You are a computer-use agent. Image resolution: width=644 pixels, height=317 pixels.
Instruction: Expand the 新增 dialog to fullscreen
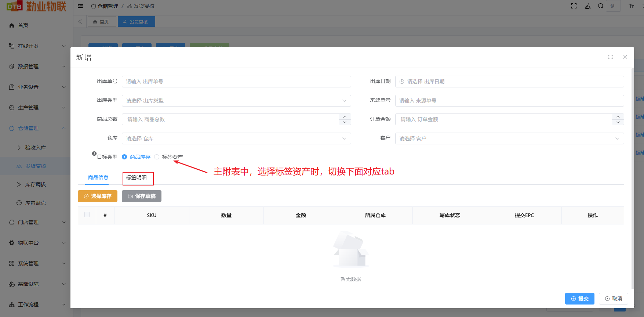[611, 57]
